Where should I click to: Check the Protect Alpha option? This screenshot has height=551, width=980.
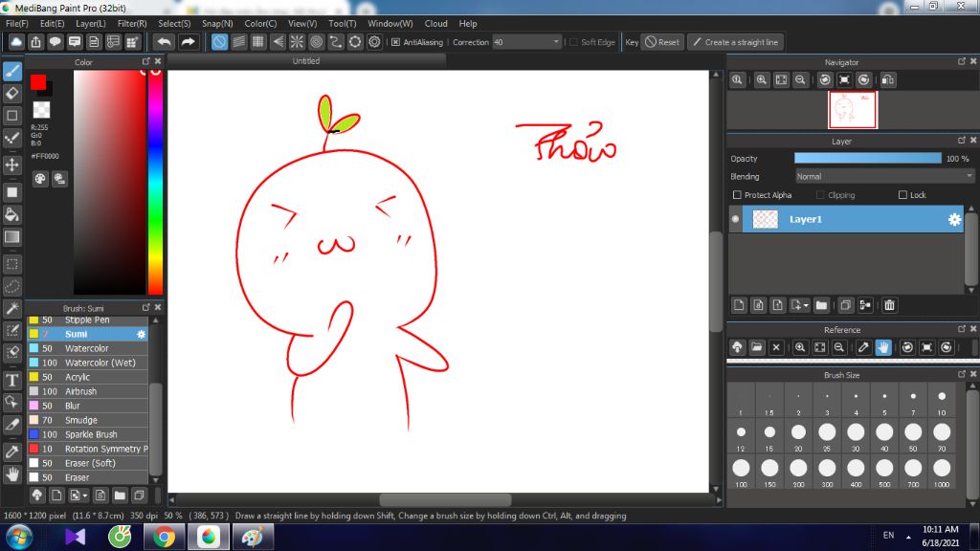coord(737,195)
